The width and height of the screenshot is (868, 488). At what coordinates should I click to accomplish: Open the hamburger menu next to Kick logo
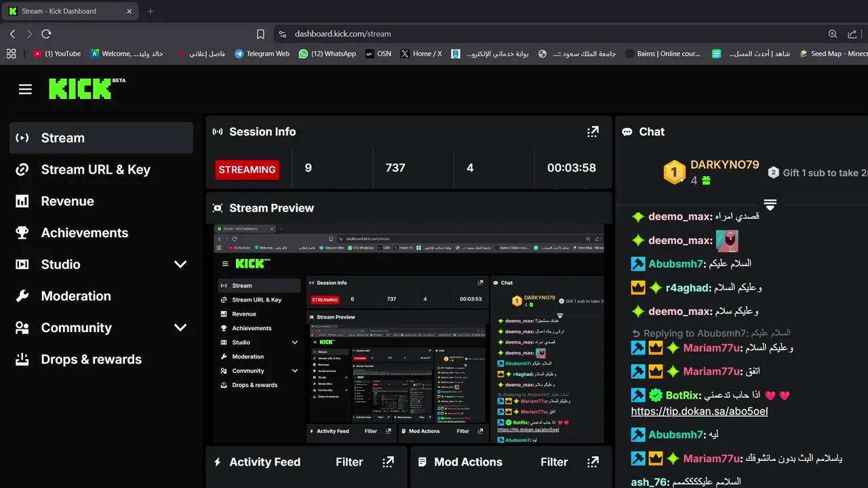coord(25,89)
